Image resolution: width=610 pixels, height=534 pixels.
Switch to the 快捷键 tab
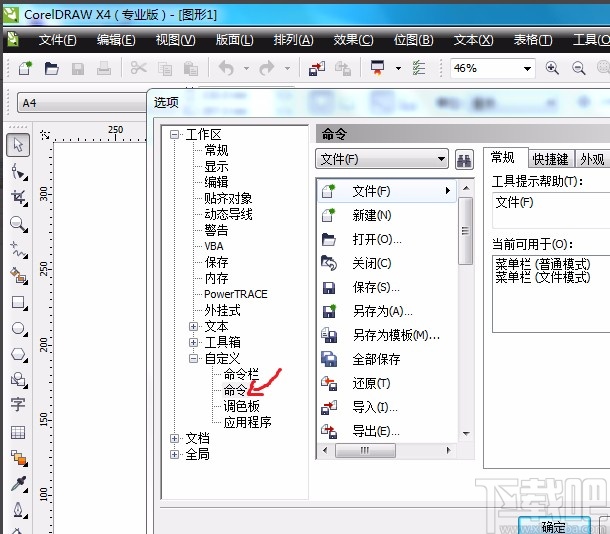[x=550, y=159]
